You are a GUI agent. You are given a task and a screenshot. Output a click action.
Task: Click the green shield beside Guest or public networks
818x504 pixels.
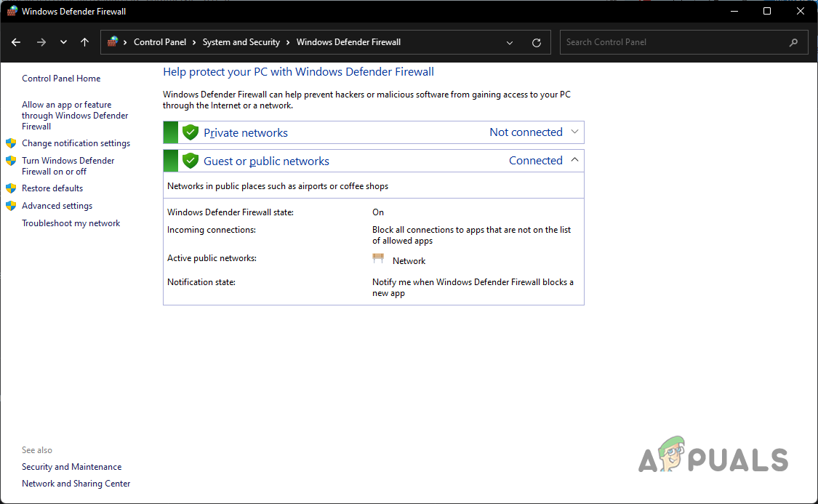(x=191, y=161)
